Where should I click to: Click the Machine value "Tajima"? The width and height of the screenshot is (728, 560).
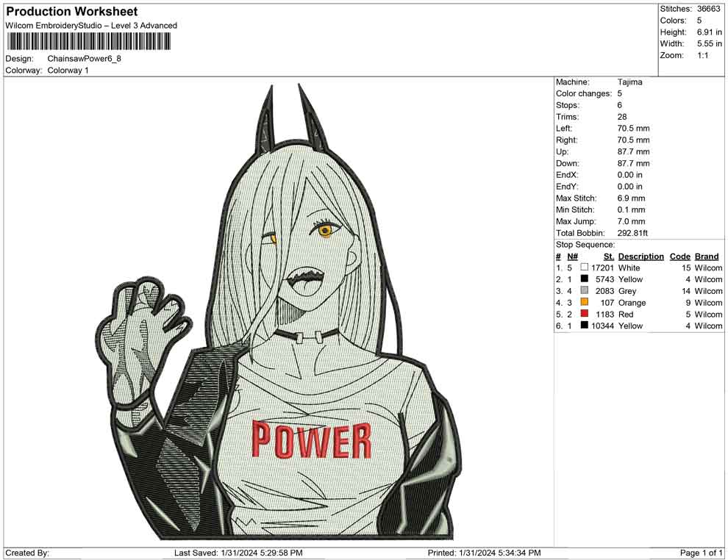[x=629, y=82]
